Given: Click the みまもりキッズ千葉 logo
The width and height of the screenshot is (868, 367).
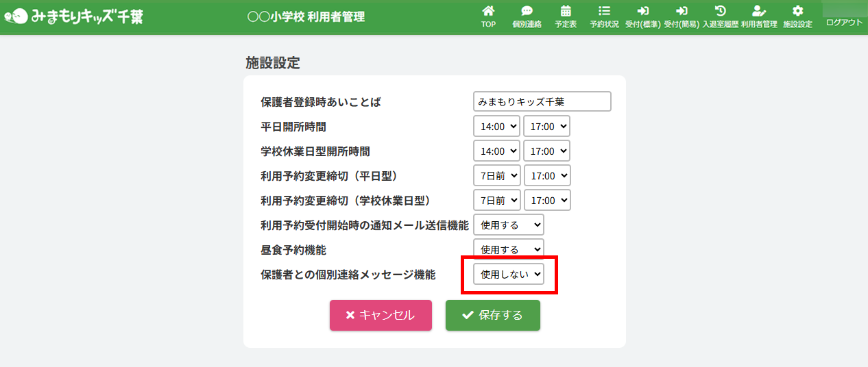Looking at the screenshot, I should [x=74, y=16].
